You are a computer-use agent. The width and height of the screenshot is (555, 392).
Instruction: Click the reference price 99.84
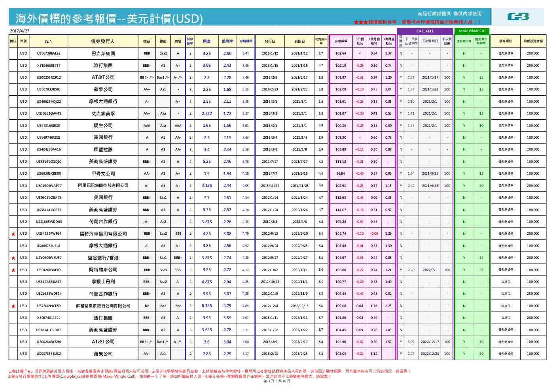point(341,173)
